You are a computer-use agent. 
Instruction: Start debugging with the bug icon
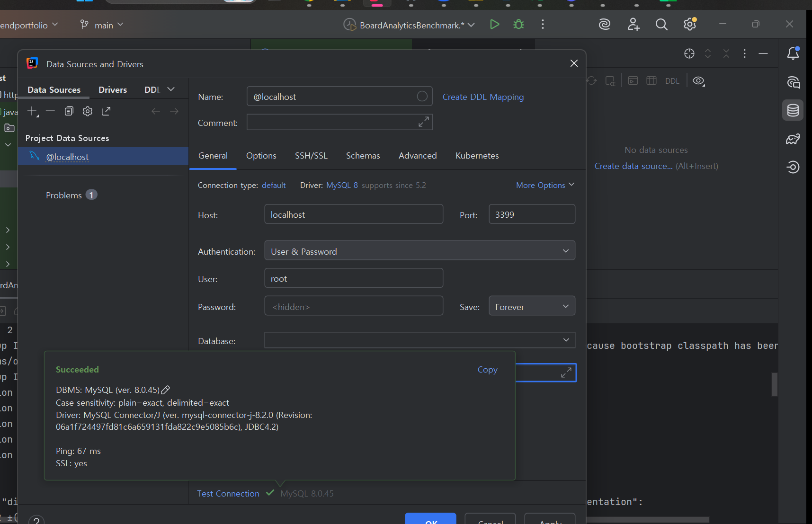click(x=518, y=25)
